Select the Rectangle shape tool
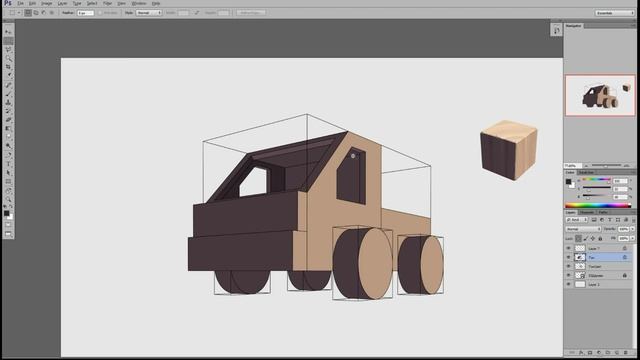Image resolution: width=640 pixels, height=360 pixels. (x=8, y=181)
